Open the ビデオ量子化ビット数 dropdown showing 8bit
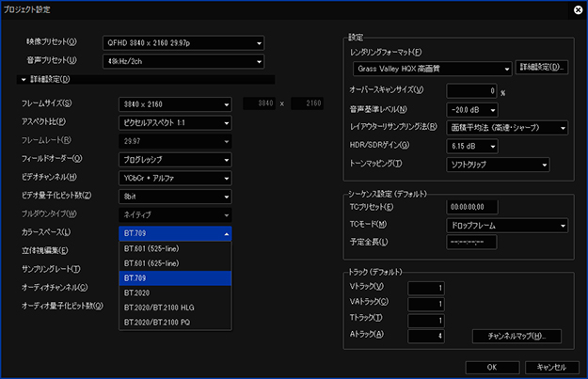588x379 pixels. click(175, 197)
